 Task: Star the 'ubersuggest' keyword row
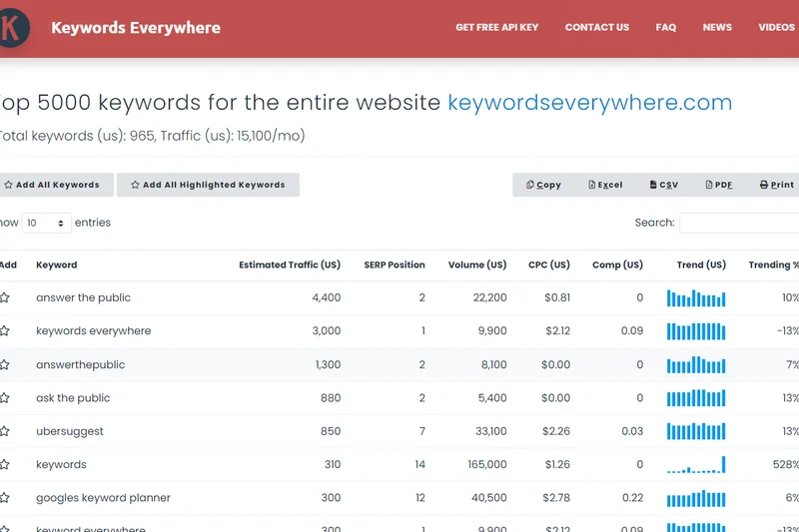click(x=5, y=431)
